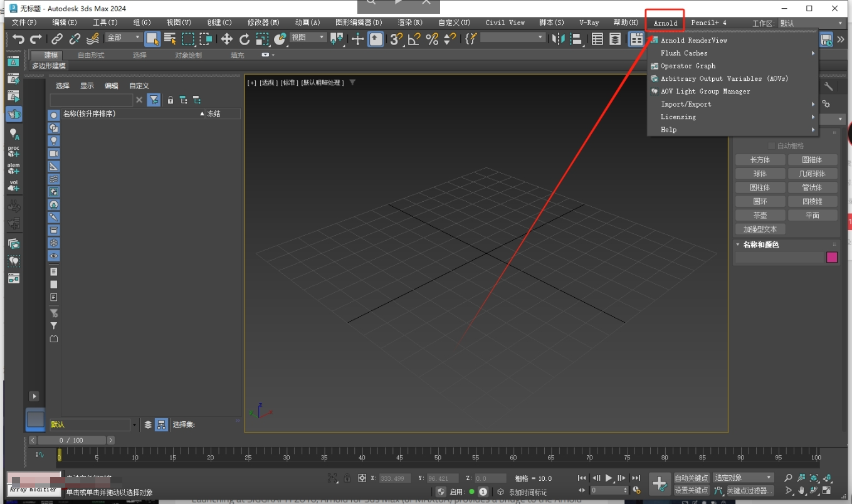Click the 球体 (Sphere) button

(x=760, y=174)
